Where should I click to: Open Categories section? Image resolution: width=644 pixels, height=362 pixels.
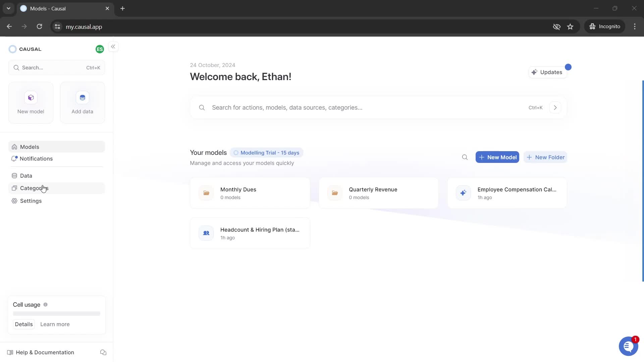point(34,188)
